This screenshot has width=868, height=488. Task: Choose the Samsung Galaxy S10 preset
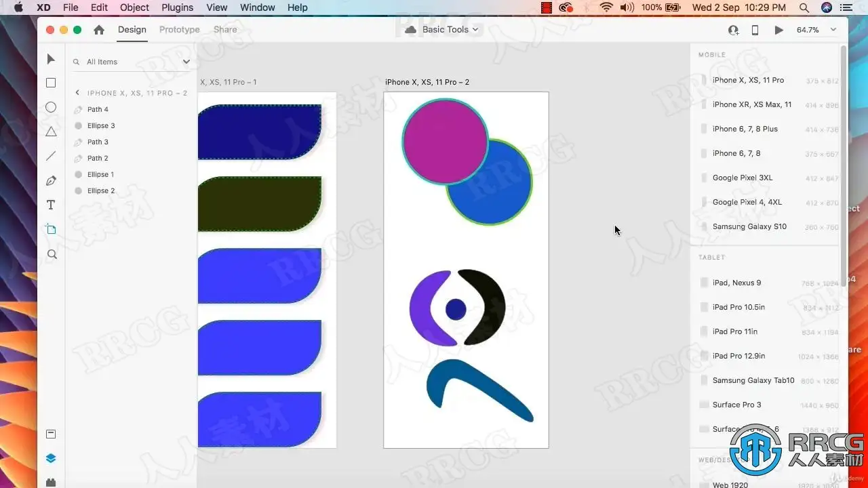coord(769,226)
